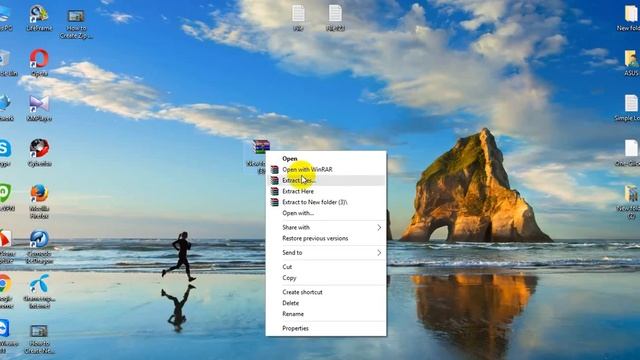The width and height of the screenshot is (640, 360).
Task: Select the Grameenphone Internet shortcut
Action: pos(39,291)
